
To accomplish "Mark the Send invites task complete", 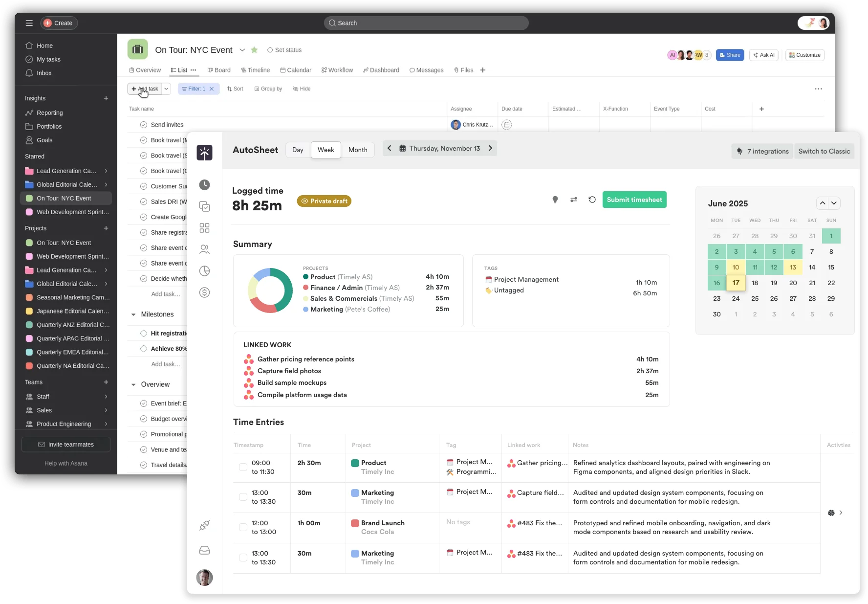I will [x=143, y=124].
